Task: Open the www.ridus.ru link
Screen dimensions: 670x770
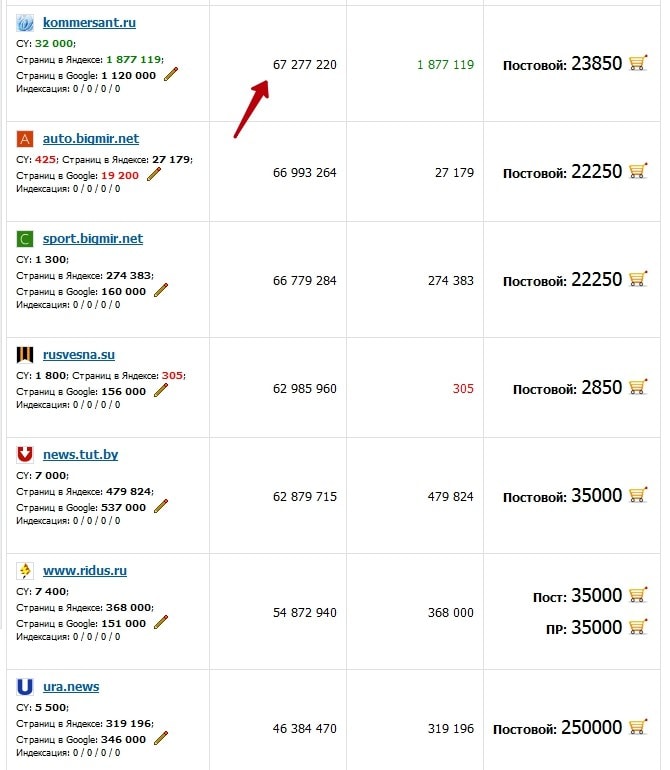Action: [84, 570]
